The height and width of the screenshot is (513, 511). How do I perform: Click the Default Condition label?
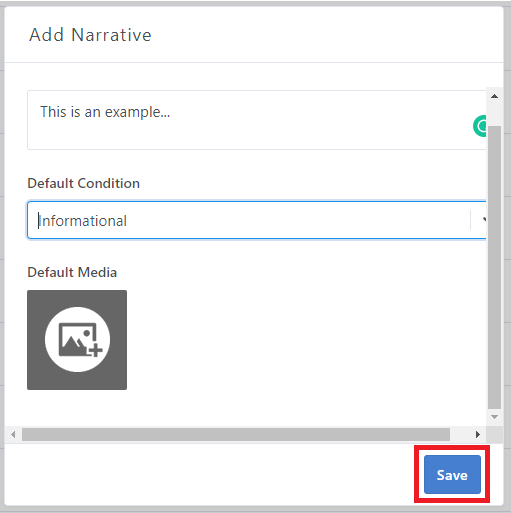click(83, 183)
